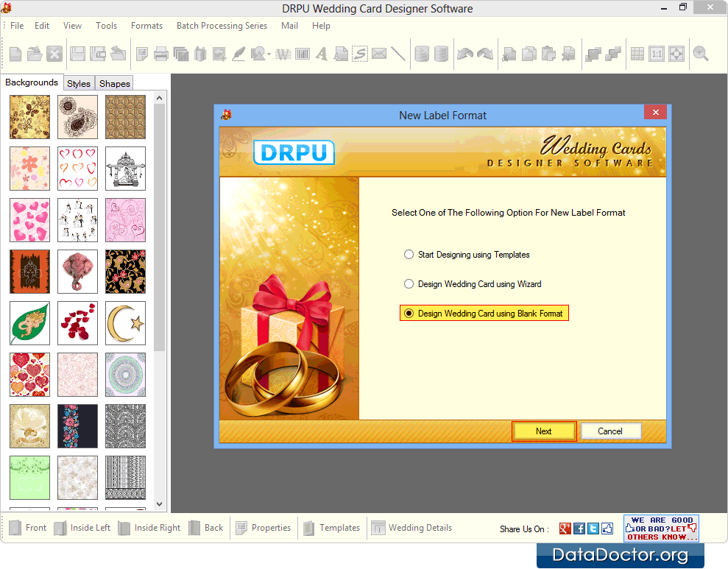Click the Fit to window icon
728x569 pixels.
point(676,54)
